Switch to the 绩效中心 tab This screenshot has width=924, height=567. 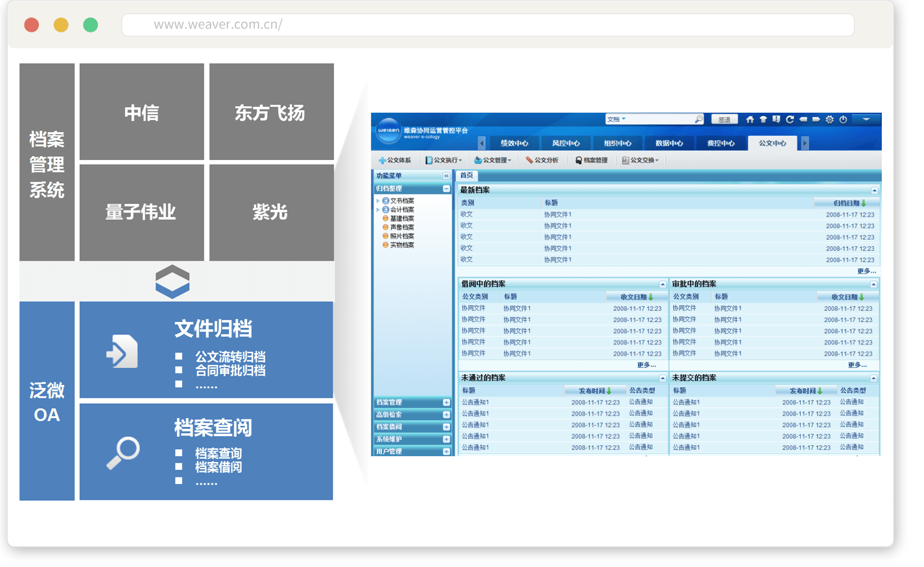[x=514, y=143]
